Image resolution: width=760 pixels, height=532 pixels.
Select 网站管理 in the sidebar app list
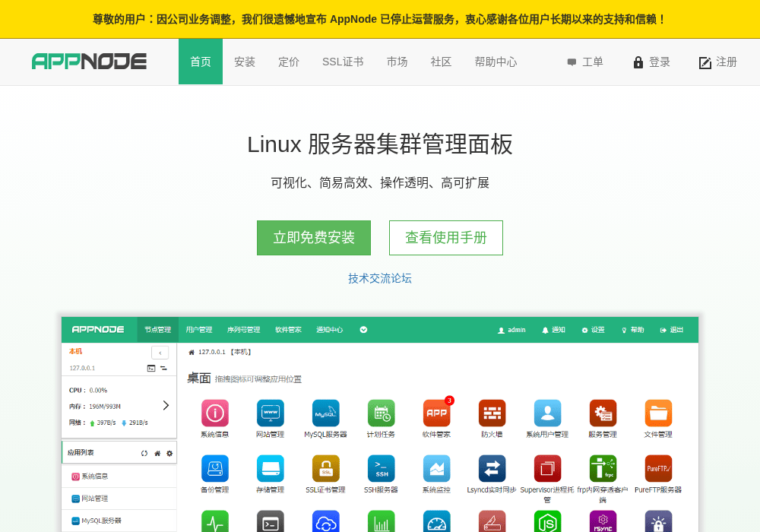pyautogui.click(x=119, y=499)
